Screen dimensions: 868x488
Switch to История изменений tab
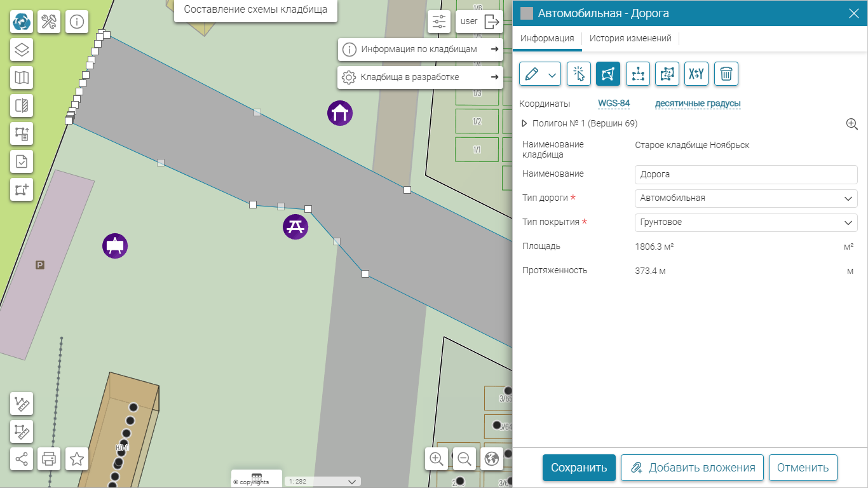click(630, 39)
